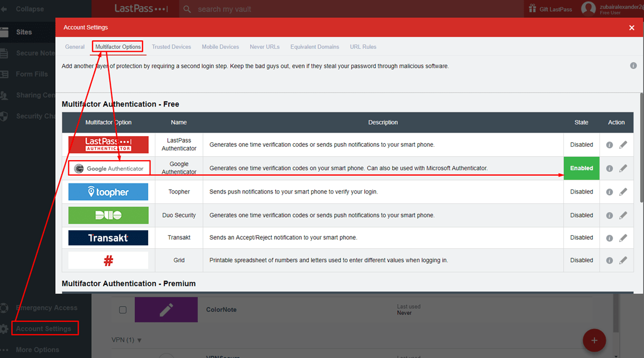Click the vault list vertical scrollbar
This screenshot has width=644, height=358.
pos(616,313)
